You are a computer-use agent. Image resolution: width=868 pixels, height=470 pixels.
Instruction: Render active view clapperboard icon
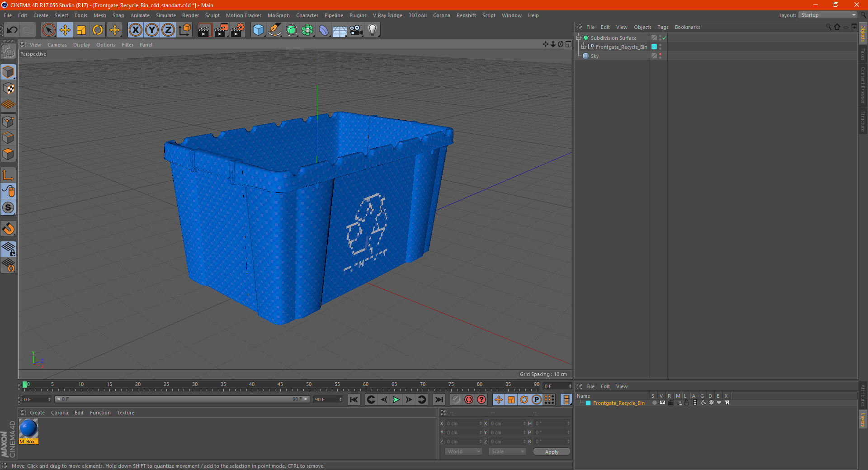(204, 30)
